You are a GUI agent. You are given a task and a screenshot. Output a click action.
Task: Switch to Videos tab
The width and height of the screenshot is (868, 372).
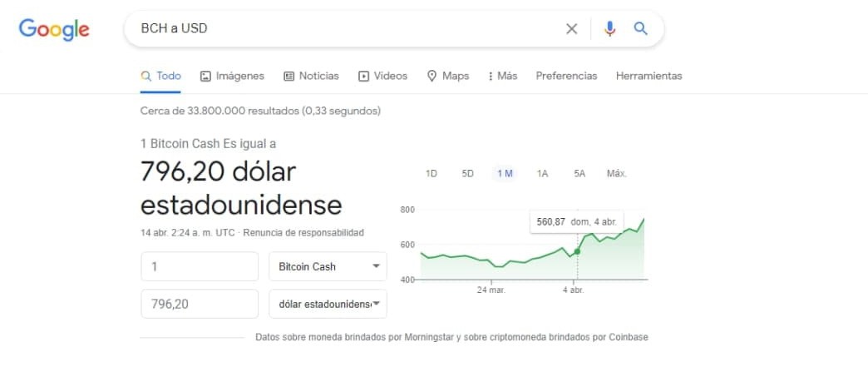point(382,76)
